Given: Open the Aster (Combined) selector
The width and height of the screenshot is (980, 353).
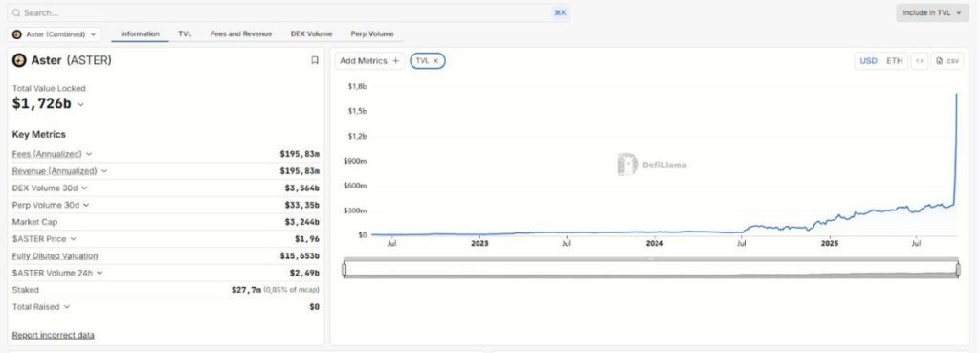Looking at the screenshot, I should pyautogui.click(x=55, y=34).
